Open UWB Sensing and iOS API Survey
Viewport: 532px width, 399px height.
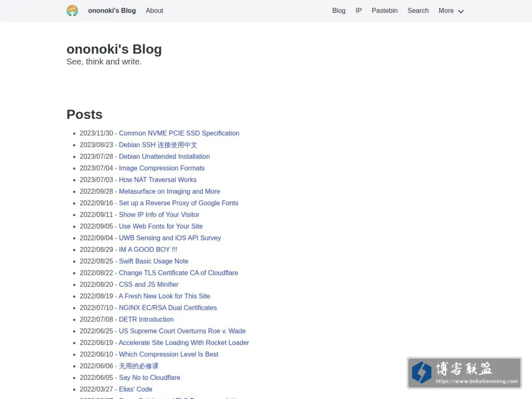[170, 238]
